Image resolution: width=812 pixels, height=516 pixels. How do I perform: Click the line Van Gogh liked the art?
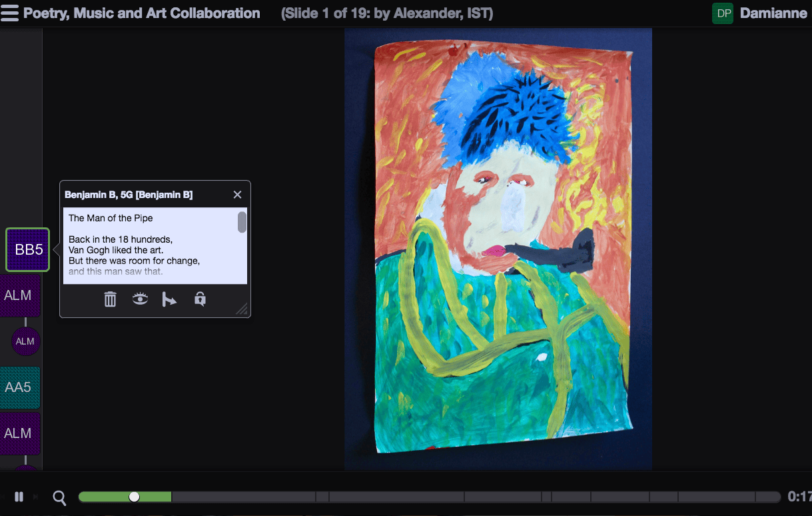pyautogui.click(x=116, y=250)
